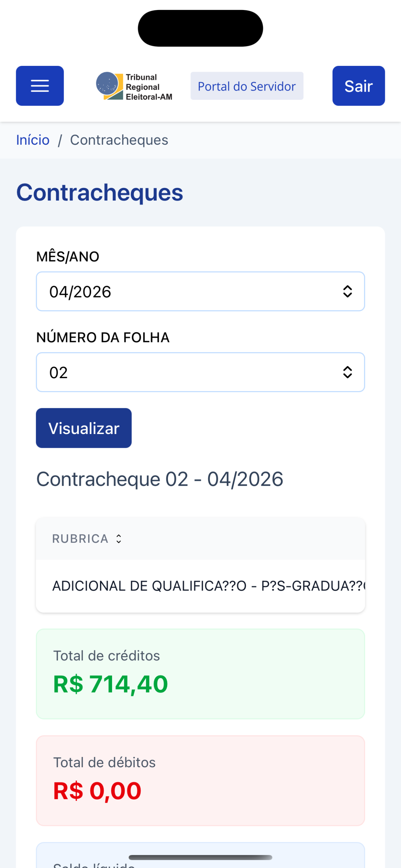Sort table by RUBRICA column header
This screenshot has height=868, width=401.
[x=80, y=539]
